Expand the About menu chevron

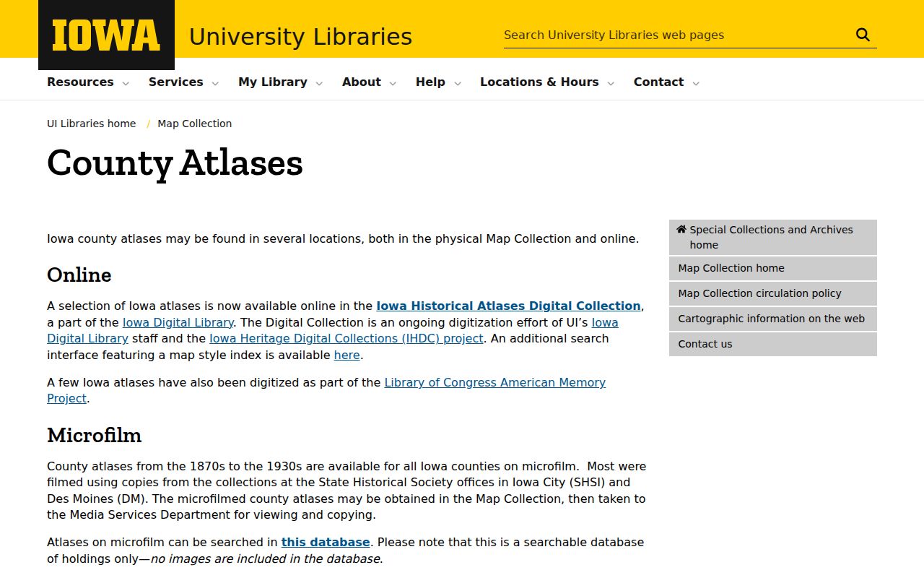click(x=393, y=83)
